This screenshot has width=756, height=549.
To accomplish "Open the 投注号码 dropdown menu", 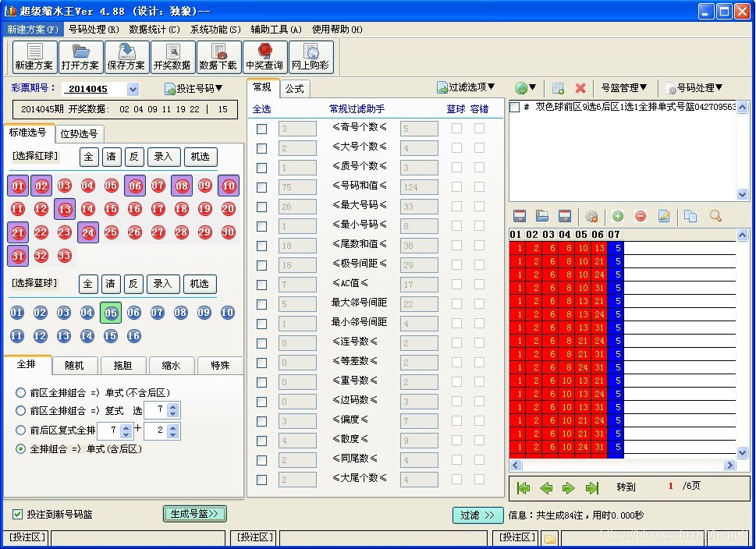I will tap(193, 88).
